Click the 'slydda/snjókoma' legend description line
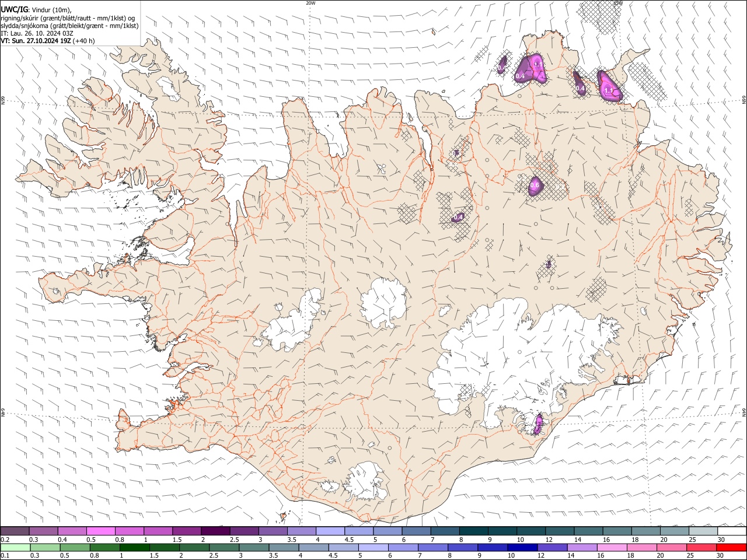The width and height of the screenshot is (747, 560). pyautogui.click(x=69, y=26)
